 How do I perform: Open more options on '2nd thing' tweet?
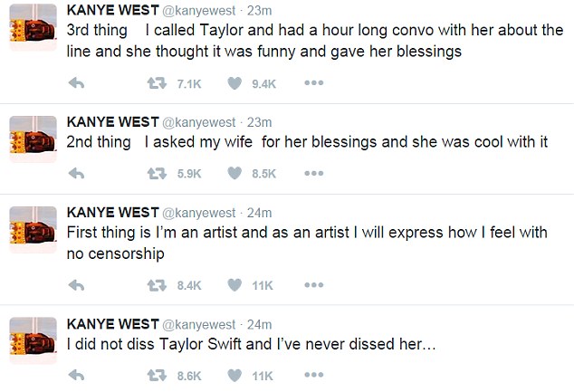point(314,174)
